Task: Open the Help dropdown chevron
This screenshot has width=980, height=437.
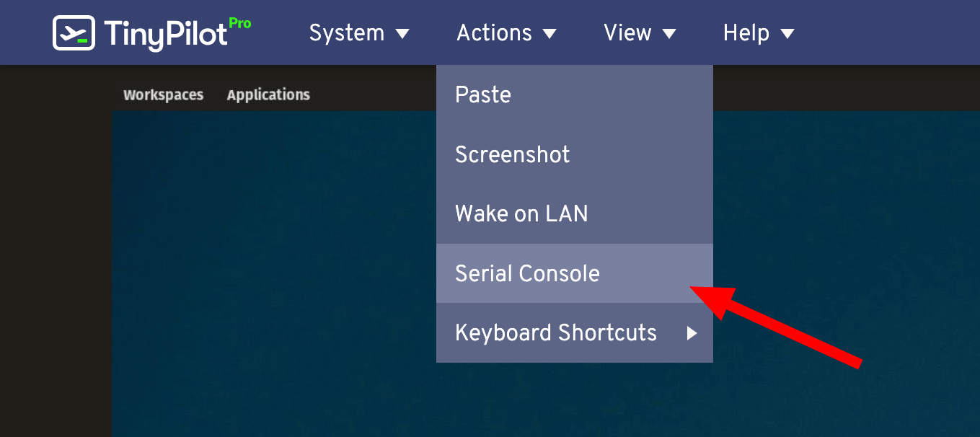Action: [790, 33]
